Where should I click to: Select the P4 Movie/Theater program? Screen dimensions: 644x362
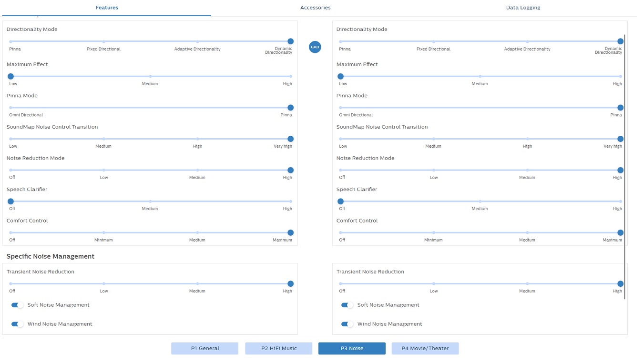pyautogui.click(x=425, y=348)
